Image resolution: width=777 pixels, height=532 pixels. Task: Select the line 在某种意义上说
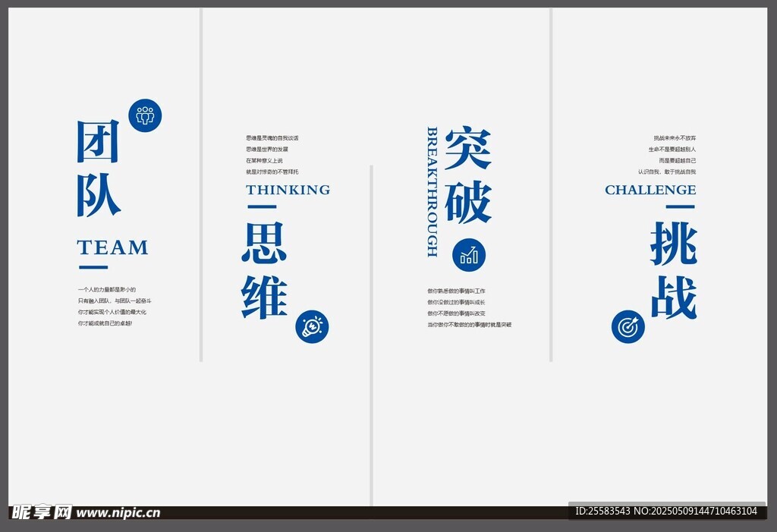point(264,161)
